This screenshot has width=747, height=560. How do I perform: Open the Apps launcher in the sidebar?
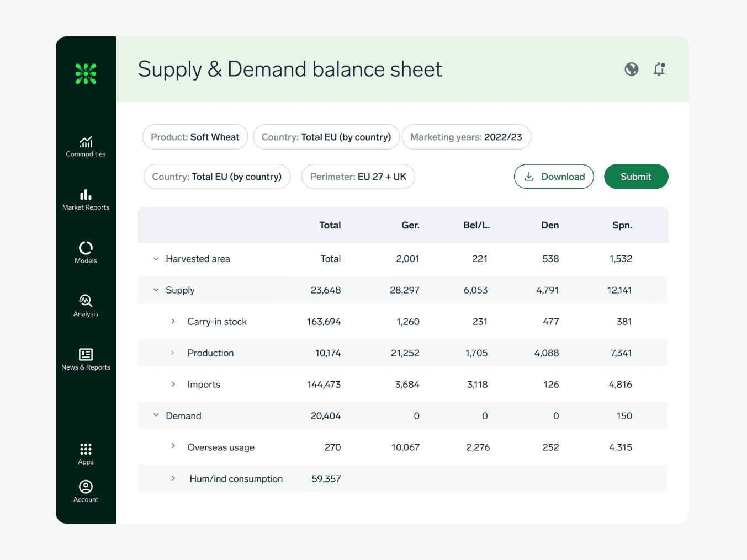point(86,453)
